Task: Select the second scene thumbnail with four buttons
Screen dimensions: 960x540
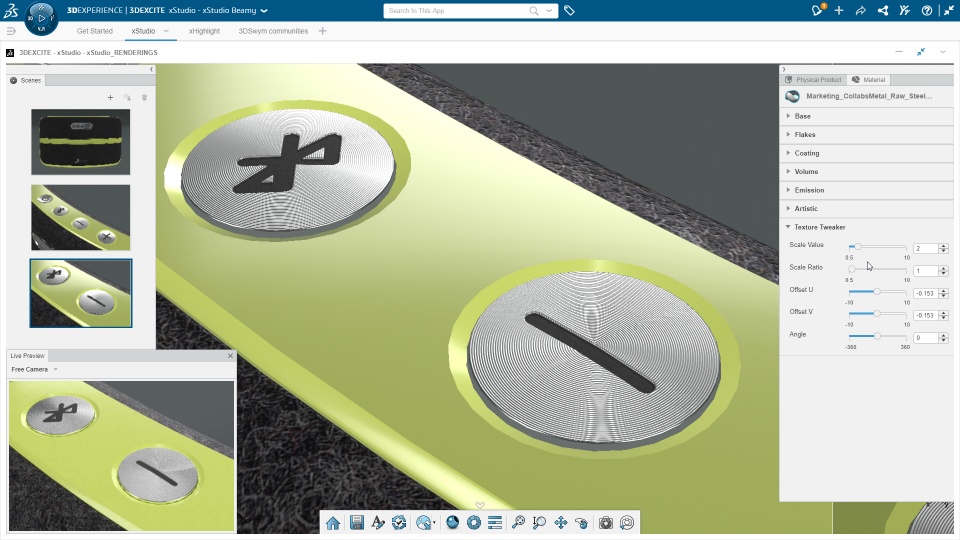Action: coord(80,217)
